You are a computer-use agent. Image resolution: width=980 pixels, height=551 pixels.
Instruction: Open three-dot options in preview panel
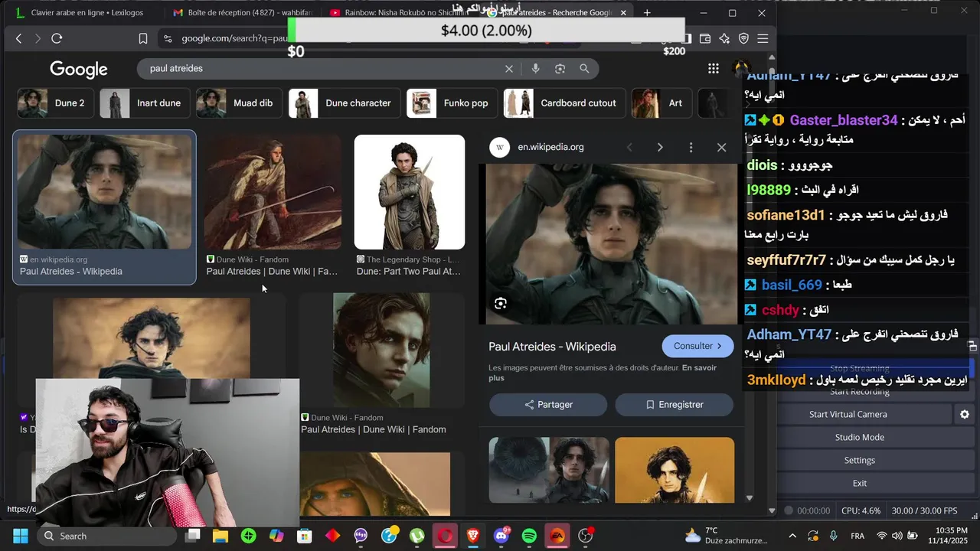coord(691,147)
